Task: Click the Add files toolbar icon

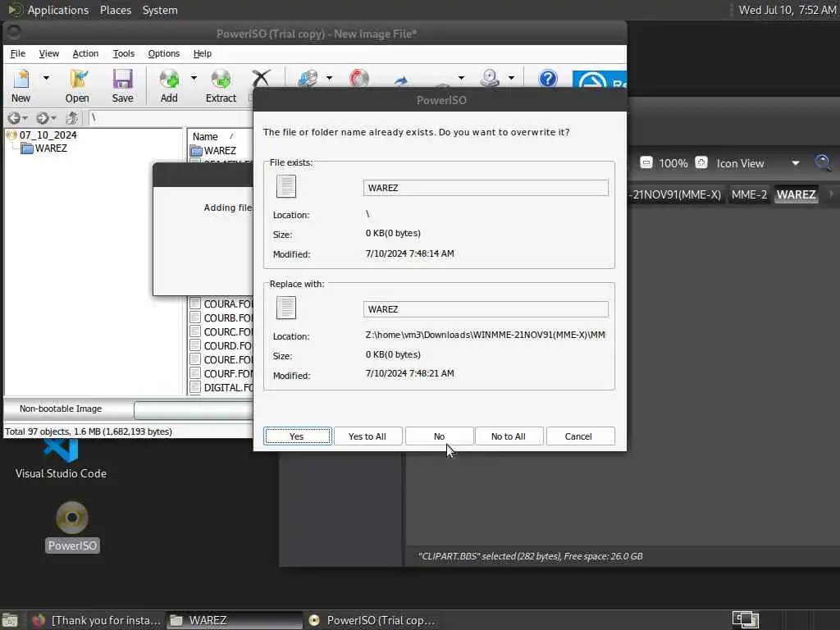Action: 169,85
